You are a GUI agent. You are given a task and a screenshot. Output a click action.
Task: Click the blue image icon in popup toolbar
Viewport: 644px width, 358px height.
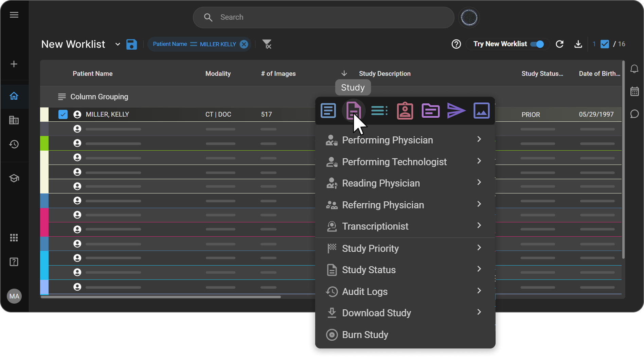pyautogui.click(x=481, y=110)
